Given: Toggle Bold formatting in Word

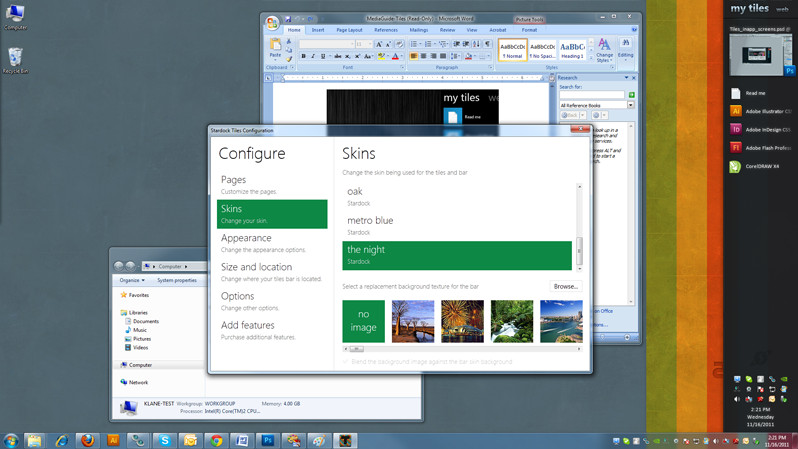Looking at the screenshot, I should [x=303, y=57].
